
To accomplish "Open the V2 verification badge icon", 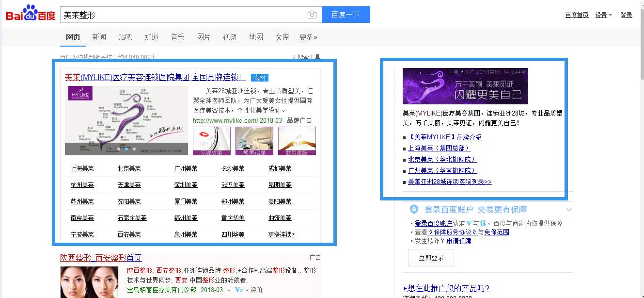I will (238, 290).
